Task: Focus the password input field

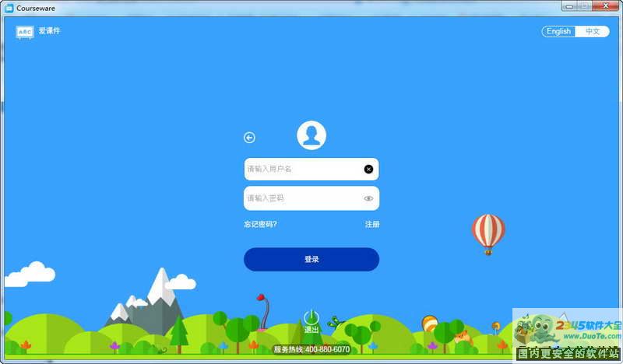Action: pos(300,198)
